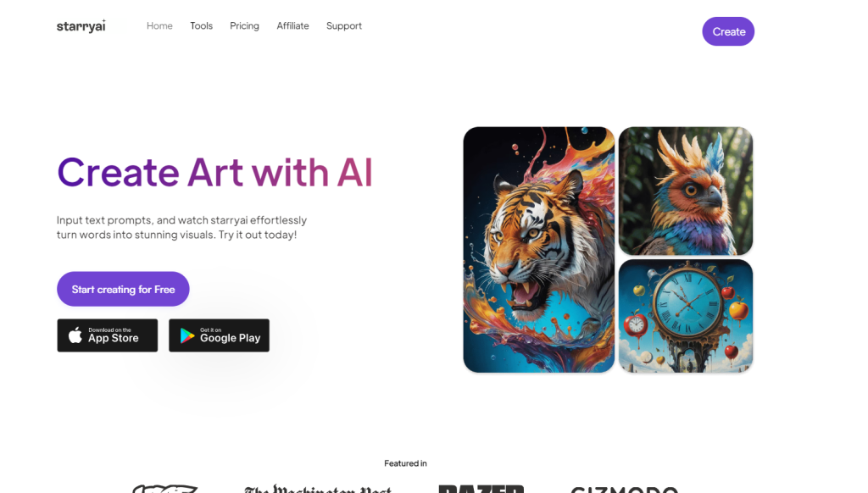Open the Affiliate link

(292, 26)
